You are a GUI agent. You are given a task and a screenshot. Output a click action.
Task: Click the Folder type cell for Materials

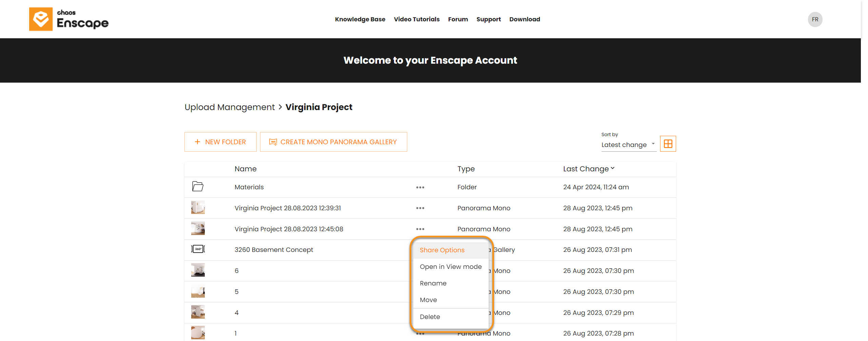pyautogui.click(x=467, y=187)
